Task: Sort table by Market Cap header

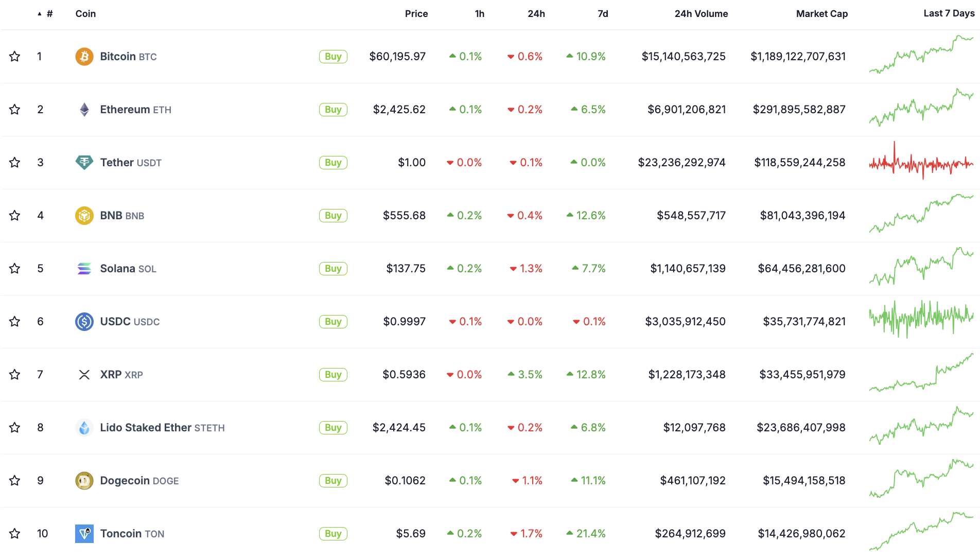Action: tap(821, 14)
